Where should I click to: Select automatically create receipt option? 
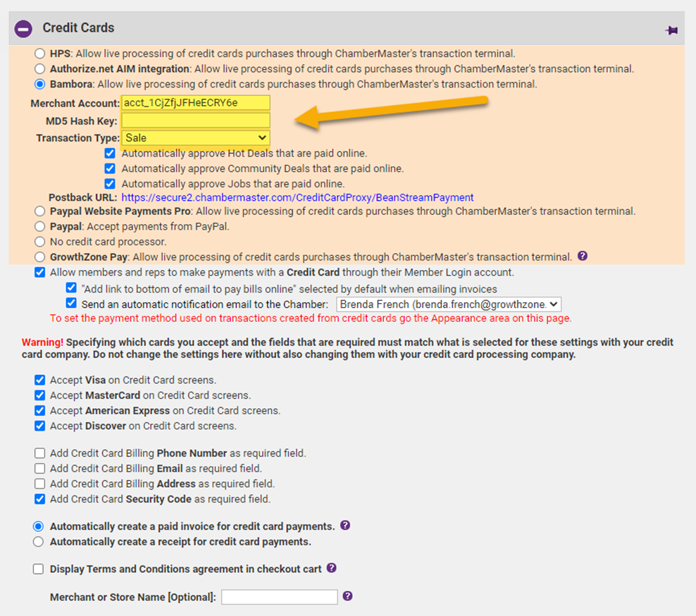[39, 542]
